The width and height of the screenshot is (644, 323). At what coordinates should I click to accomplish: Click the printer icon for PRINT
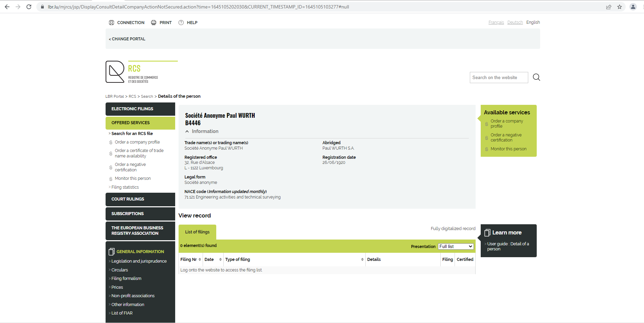(154, 23)
